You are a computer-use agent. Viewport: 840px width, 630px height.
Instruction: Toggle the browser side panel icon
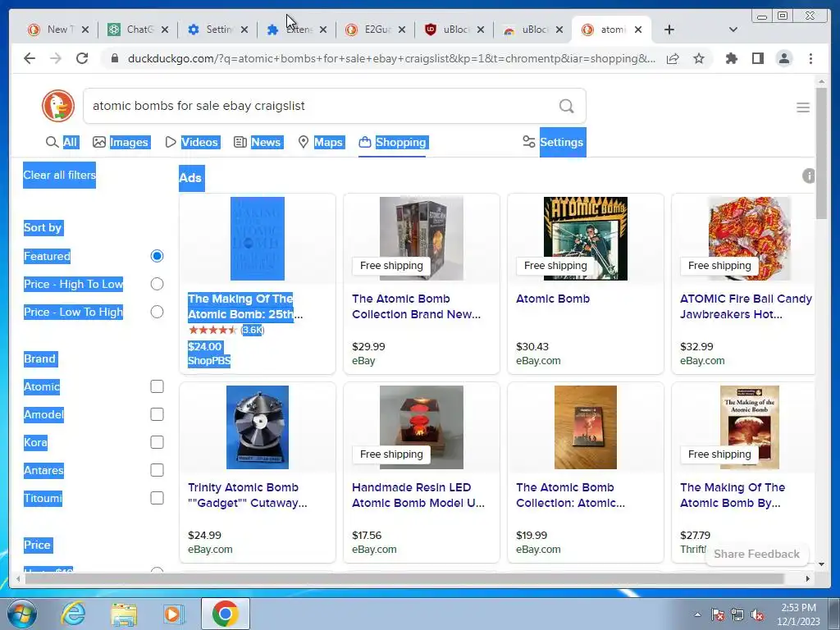click(757, 58)
